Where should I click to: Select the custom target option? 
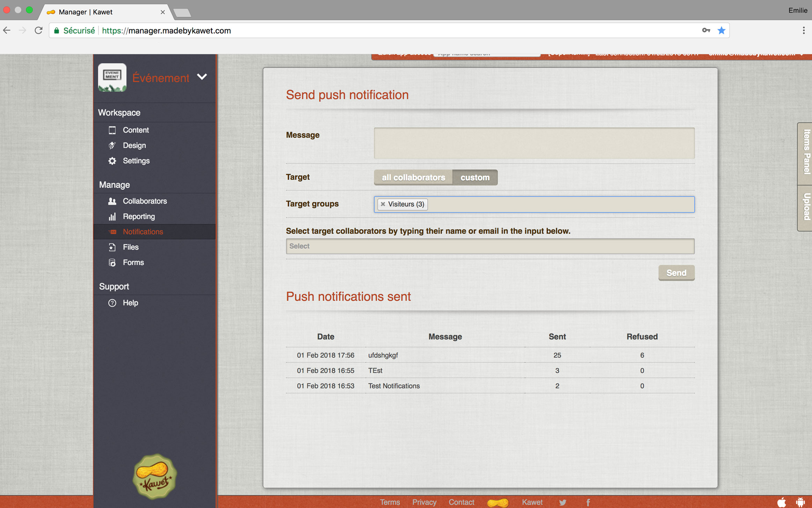(x=475, y=178)
